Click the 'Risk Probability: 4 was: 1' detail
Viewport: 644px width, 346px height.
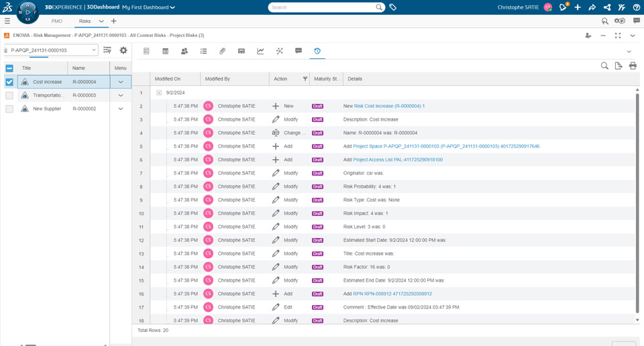click(x=369, y=186)
